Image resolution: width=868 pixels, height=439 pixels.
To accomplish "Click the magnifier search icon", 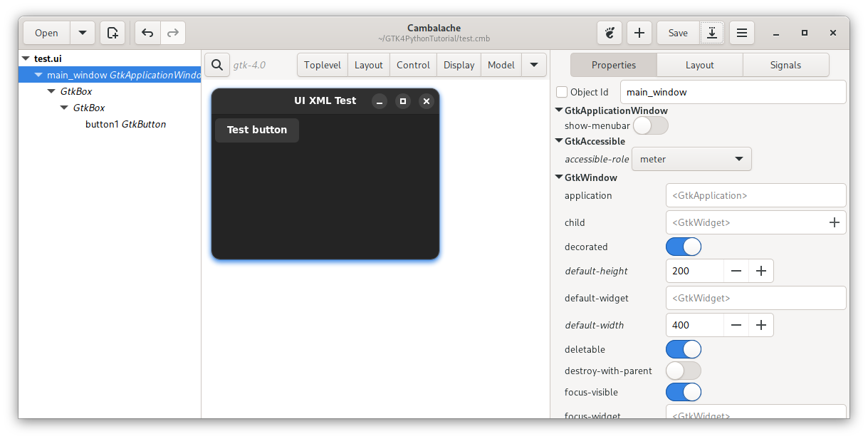I will pyautogui.click(x=217, y=65).
